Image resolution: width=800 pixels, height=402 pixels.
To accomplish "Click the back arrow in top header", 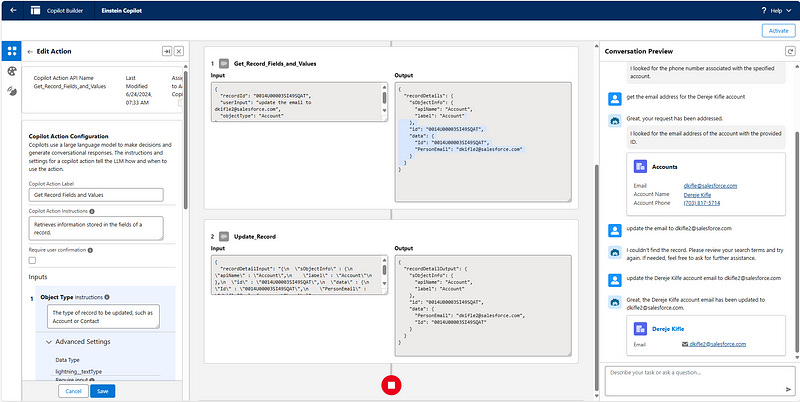I will click(13, 10).
